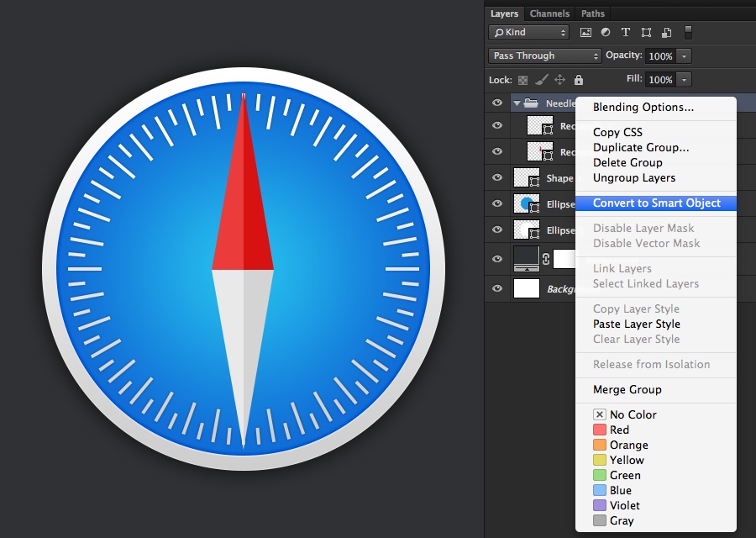This screenshot has height=538, width=756.
Task: Choose Duplicate Group menu item
Action: pos(656,148)
